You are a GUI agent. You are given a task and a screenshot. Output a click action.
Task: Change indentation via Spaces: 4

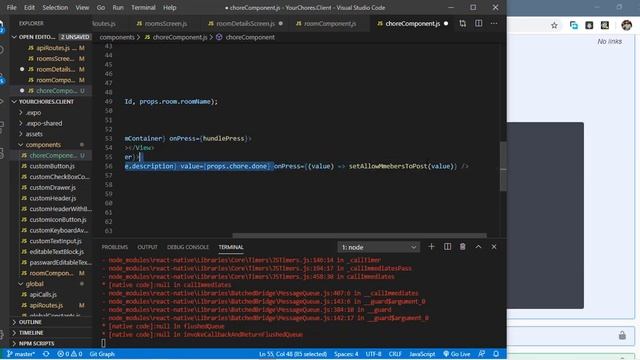coord(346,354)
